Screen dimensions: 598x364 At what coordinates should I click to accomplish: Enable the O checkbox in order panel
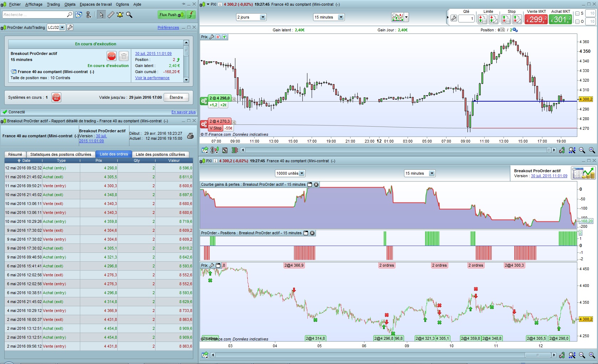pyautogui.click(x=577, y=21)
